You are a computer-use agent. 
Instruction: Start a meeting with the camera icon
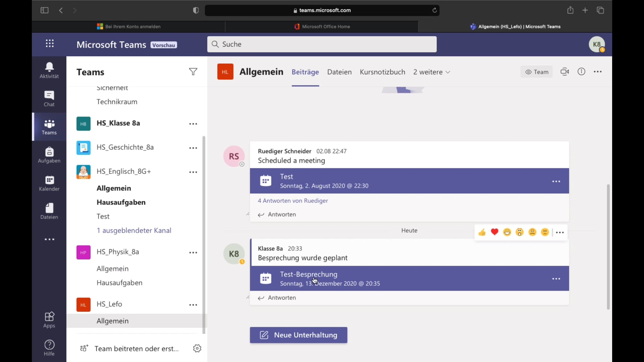pos(565,72)
